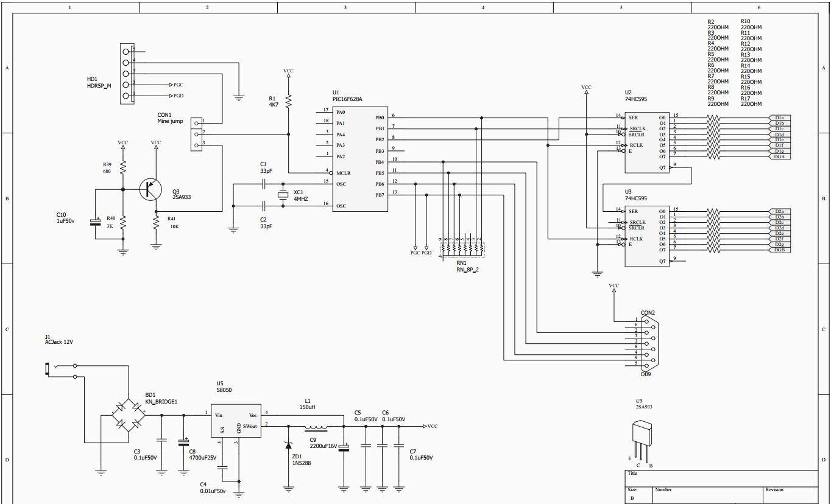The image size is (831, 504).
Task: Select the Q3 2SA933 transistor symbol
Action: [x=149, y=189]
